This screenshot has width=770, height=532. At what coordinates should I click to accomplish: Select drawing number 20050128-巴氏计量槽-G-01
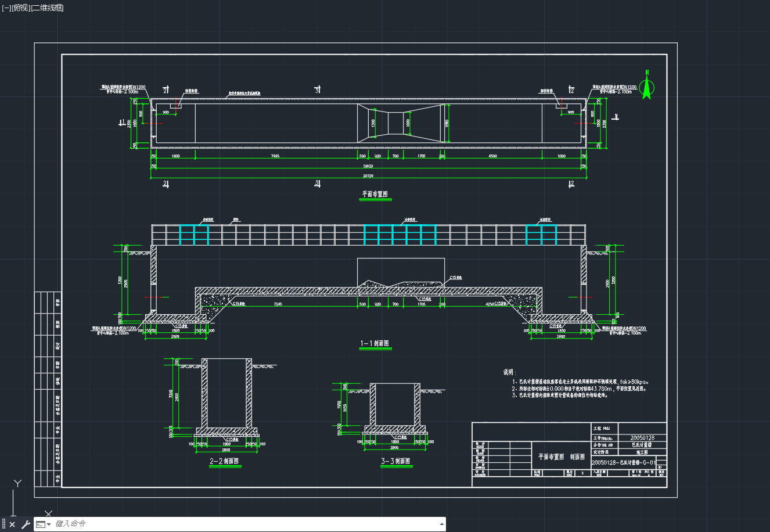click(624, 463)
